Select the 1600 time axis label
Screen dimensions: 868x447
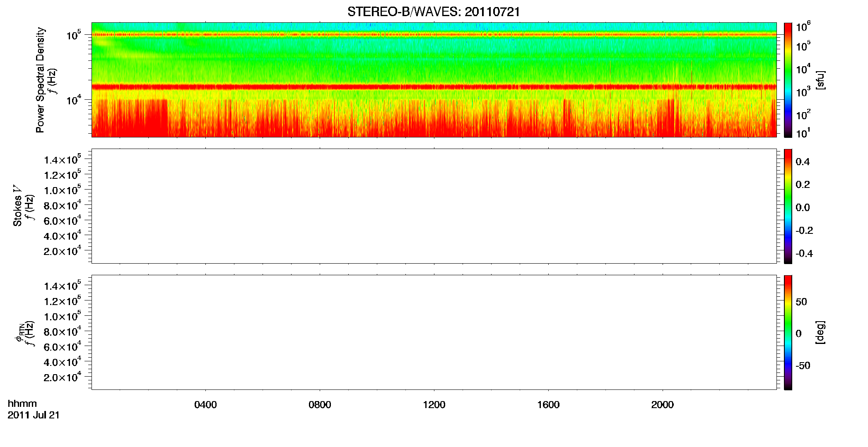pyautogui.click(x=548, y=405)
